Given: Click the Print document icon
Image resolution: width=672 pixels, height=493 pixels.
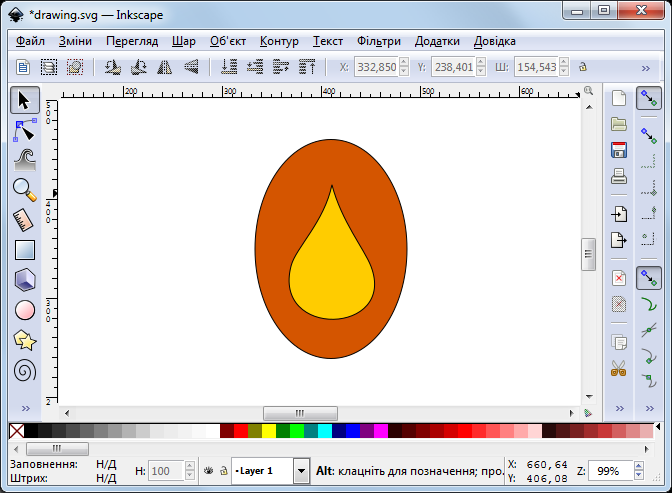Looking at the screenshot, I should [619, 177].
